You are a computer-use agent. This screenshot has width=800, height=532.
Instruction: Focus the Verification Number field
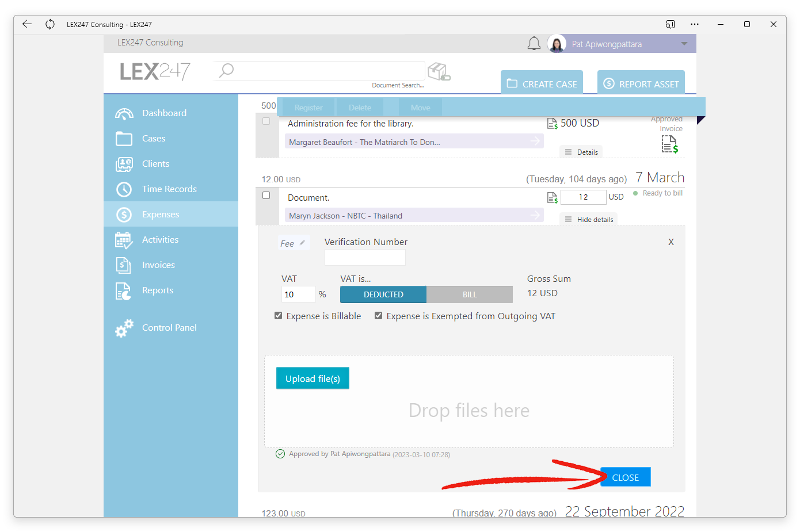point(365,258)
